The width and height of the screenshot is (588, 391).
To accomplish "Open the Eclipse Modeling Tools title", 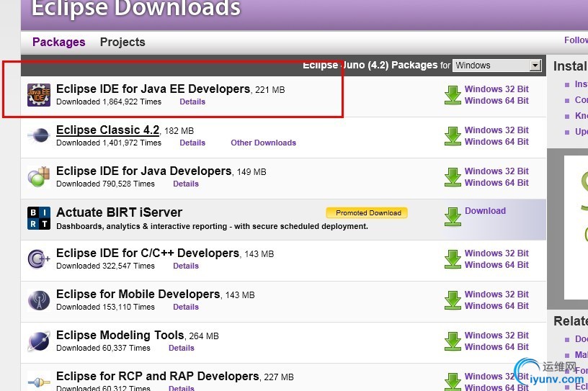I will (120, 335).
